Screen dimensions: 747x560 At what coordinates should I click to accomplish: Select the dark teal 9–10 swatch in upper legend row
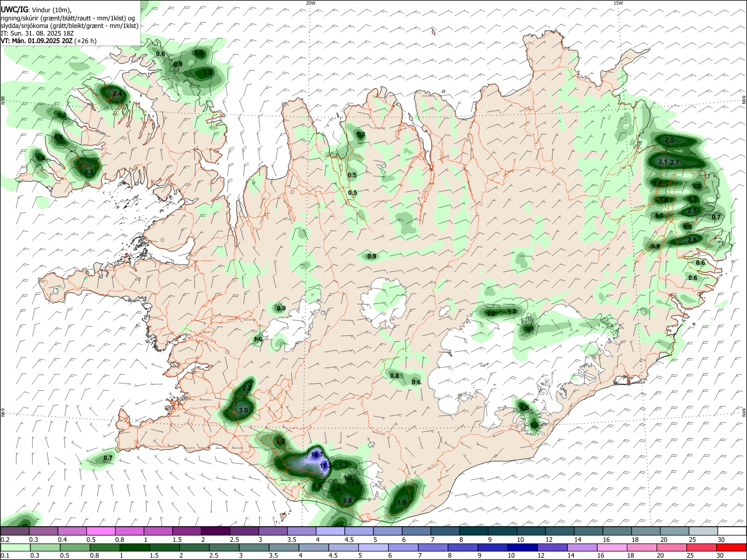[503, 531]
